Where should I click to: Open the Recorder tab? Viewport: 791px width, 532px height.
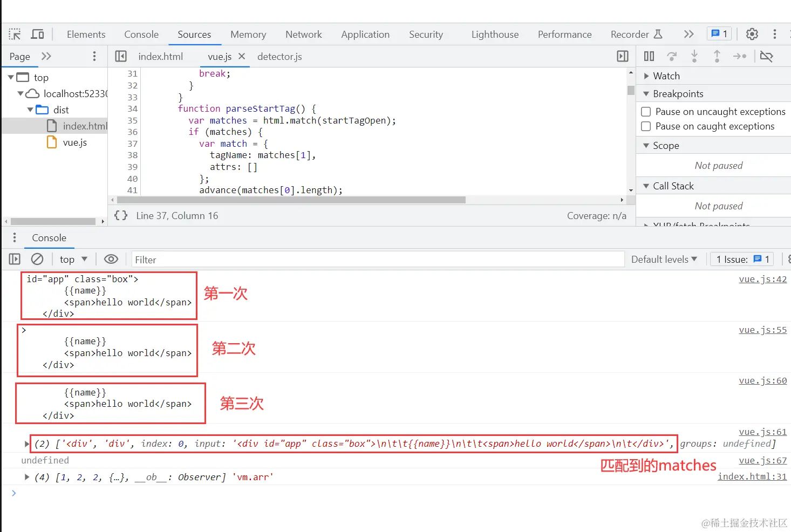(x=636, y=34)
